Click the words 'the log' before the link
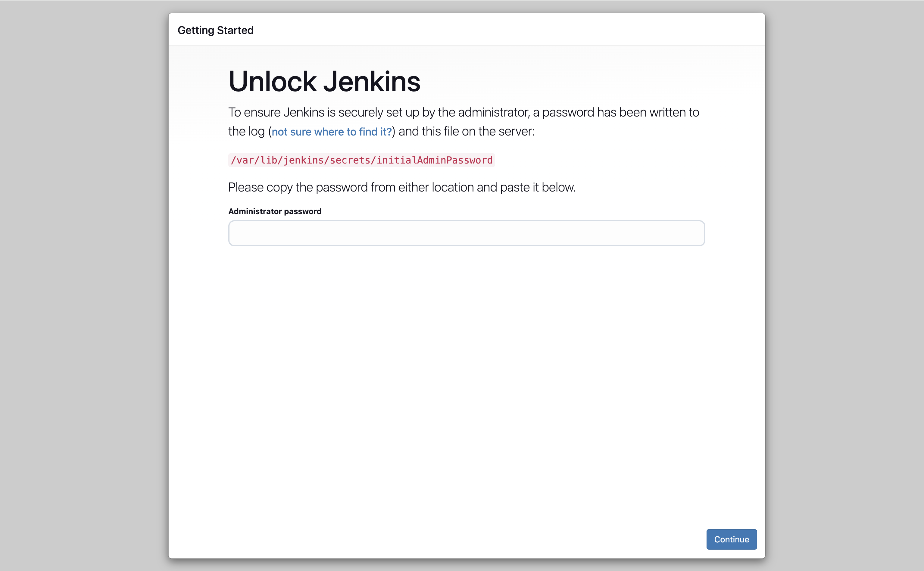924x571 pixels. pos(246,132)
